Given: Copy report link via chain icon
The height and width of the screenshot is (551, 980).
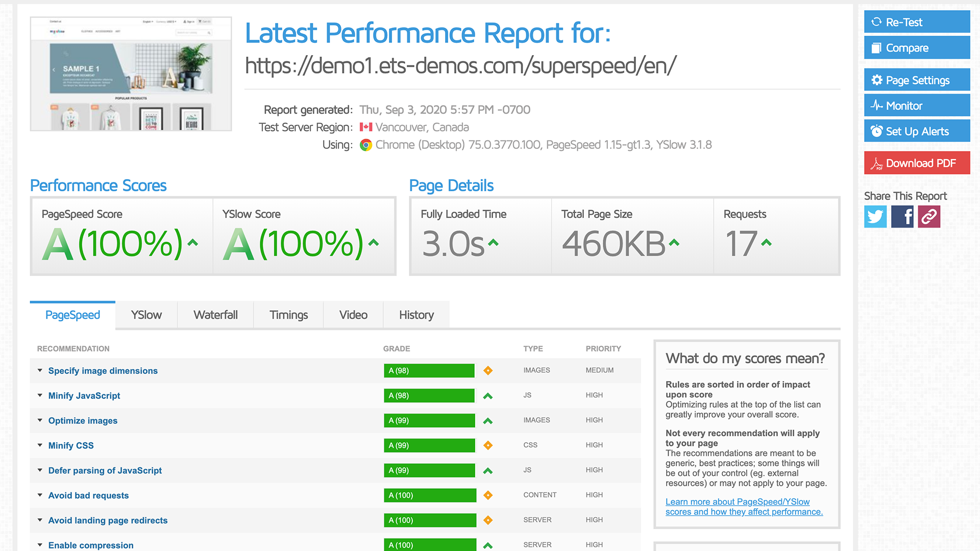Looking at the screenshot, I should tap(929, 217).
